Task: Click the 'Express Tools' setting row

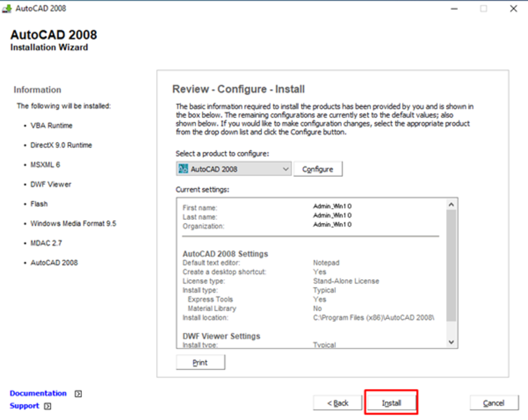Action: coord(211,299)
